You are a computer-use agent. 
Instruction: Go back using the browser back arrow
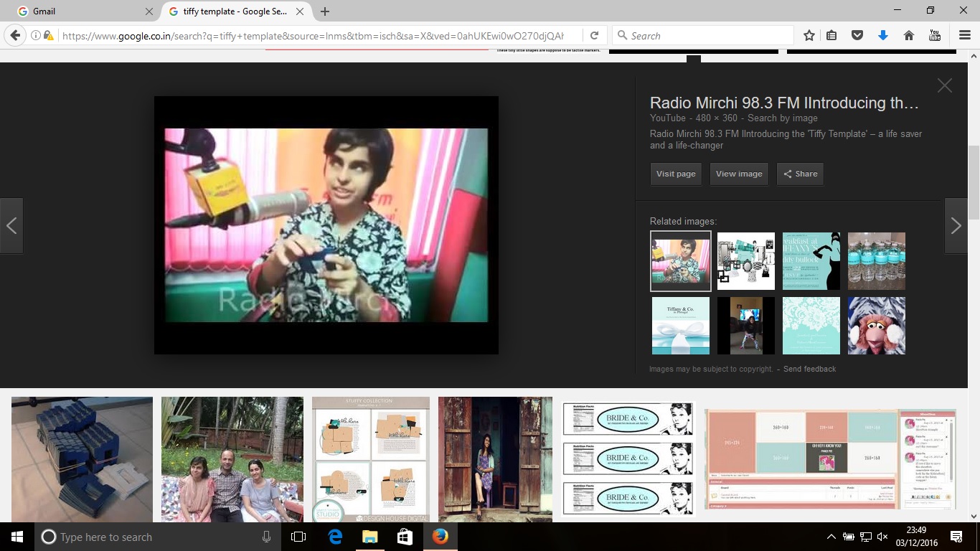point(15,36)
